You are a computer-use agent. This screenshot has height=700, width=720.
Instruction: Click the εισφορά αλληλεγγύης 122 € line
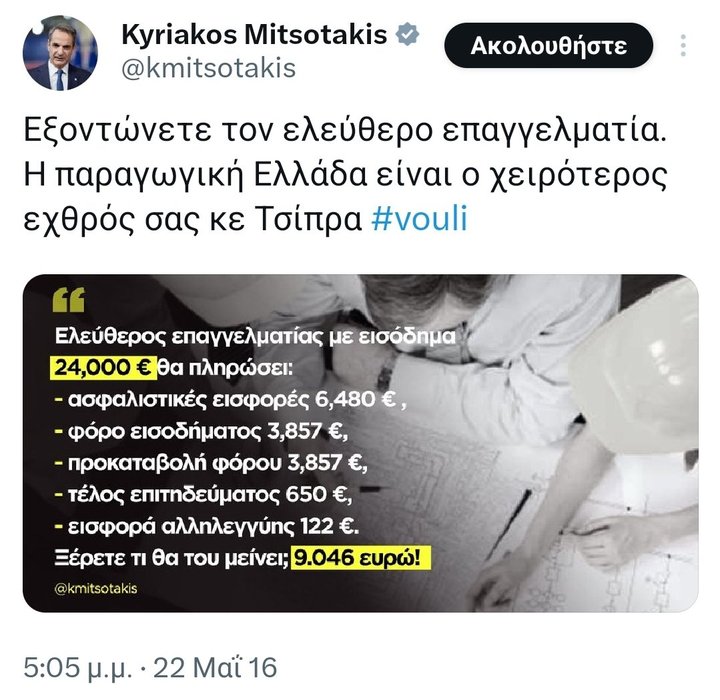pos(206,526)
